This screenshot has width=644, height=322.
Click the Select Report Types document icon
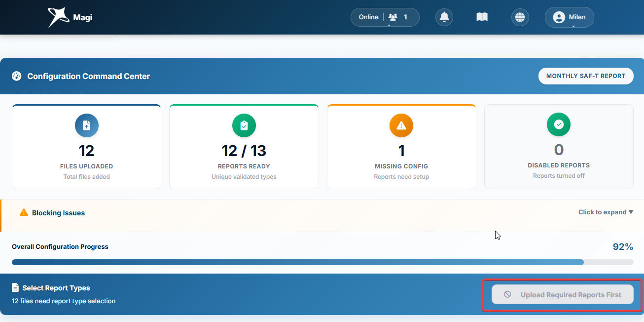coord(15,287)
